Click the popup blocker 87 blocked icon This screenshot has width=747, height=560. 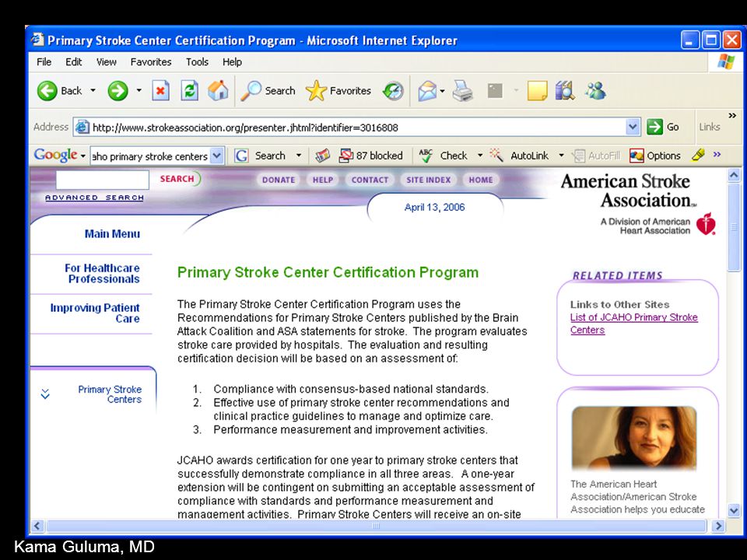pos(345,156)
